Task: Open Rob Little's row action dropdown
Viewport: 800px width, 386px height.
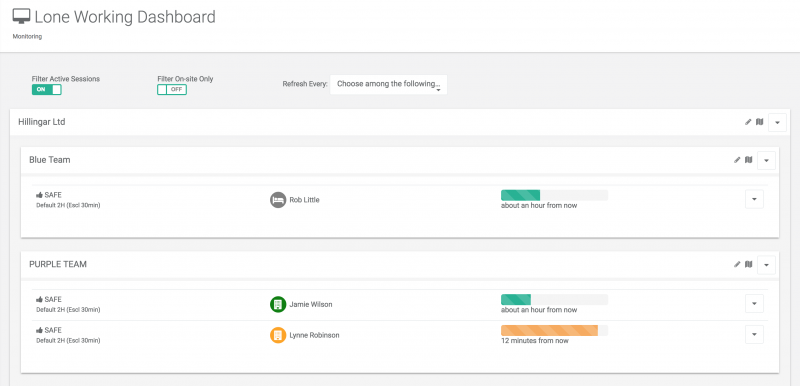Action: [x=754, y=199]
